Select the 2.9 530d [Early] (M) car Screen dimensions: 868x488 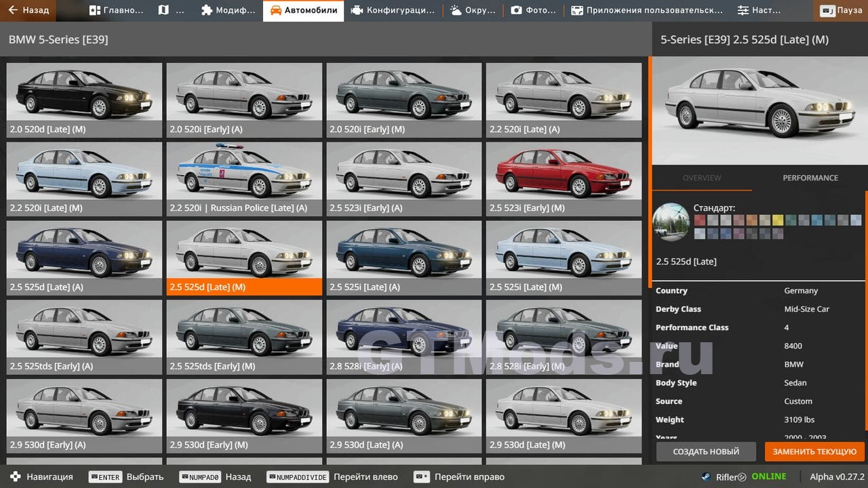click(x=244, y=416)
